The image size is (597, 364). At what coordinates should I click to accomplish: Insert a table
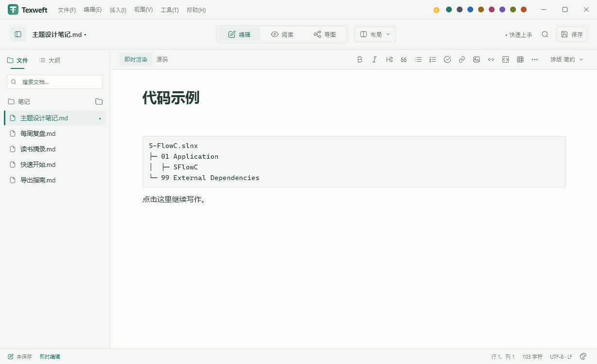[520, 60]
